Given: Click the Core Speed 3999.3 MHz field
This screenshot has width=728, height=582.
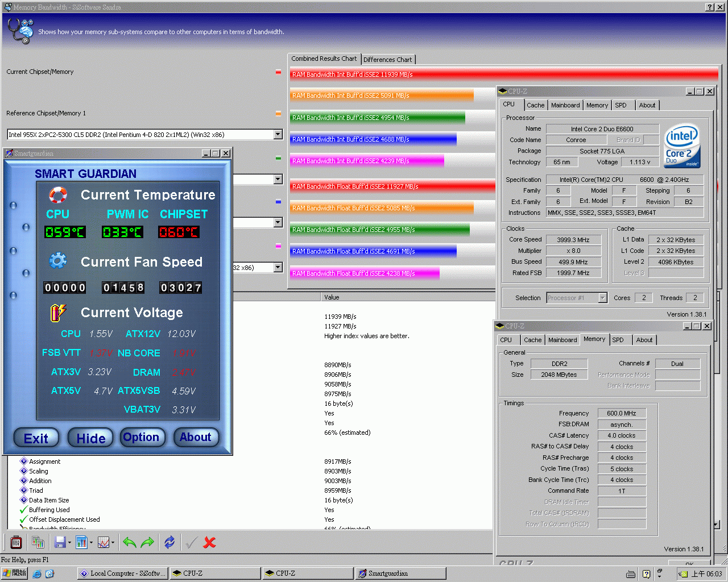Looking at the screenshot, I should click(573, 240).
